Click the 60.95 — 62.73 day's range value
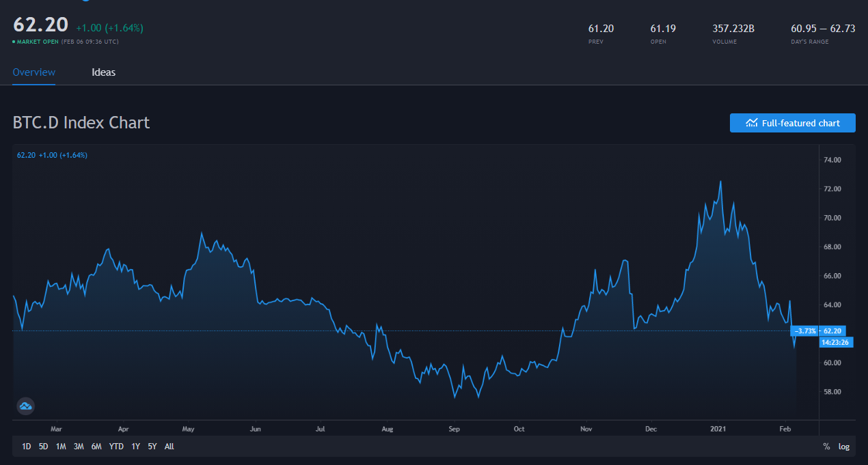868x465 pixels. pyautogui.click(x=823, y=28)
